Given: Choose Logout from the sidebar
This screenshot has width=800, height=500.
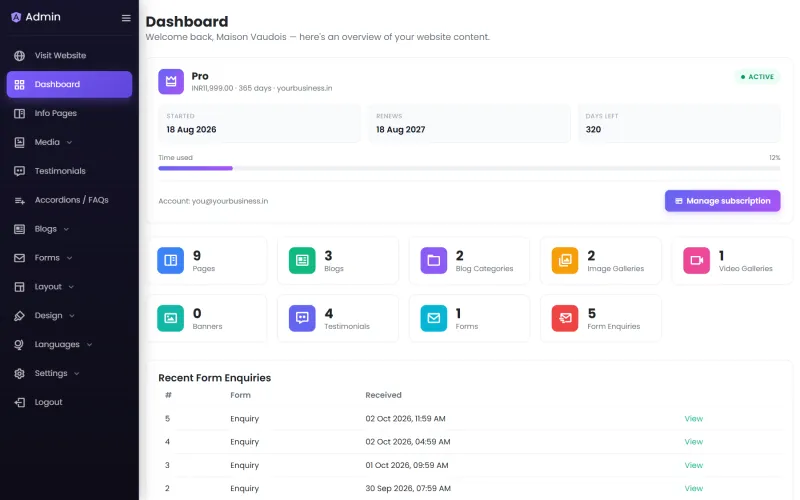Looking at the screenshot, I should point(69,403).
